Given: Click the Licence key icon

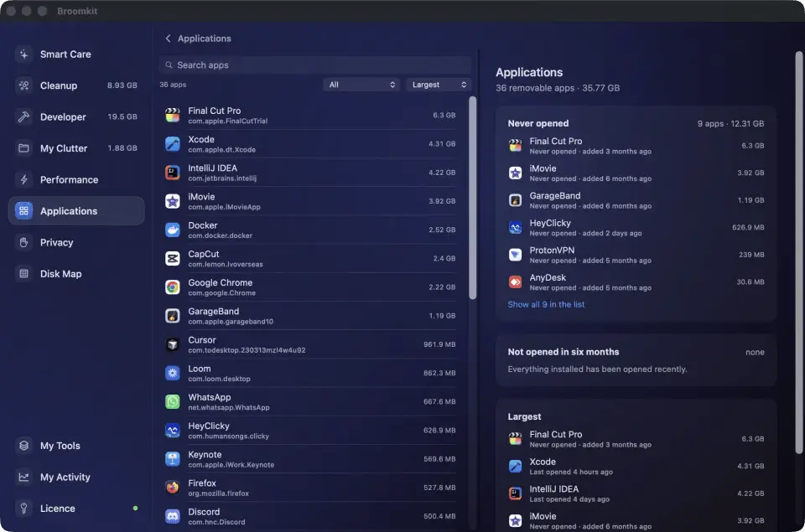Looking at the screenshot, I should pyautogui.click(x=23, y=508).
